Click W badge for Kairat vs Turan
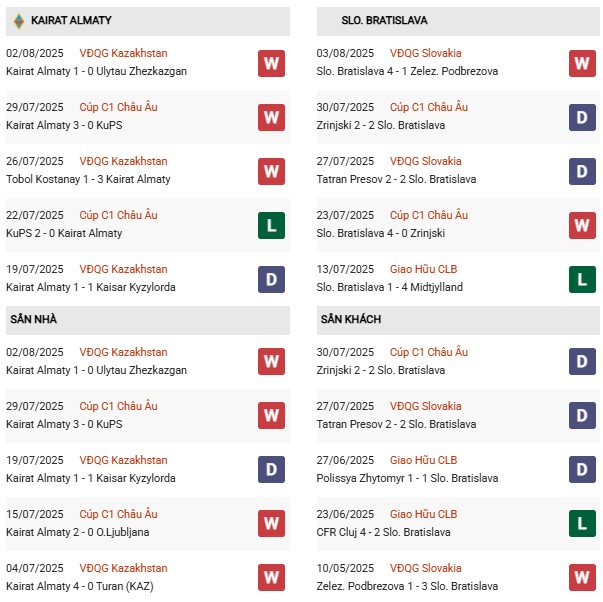This screenshot has height=602, width=603. (271, 578)
